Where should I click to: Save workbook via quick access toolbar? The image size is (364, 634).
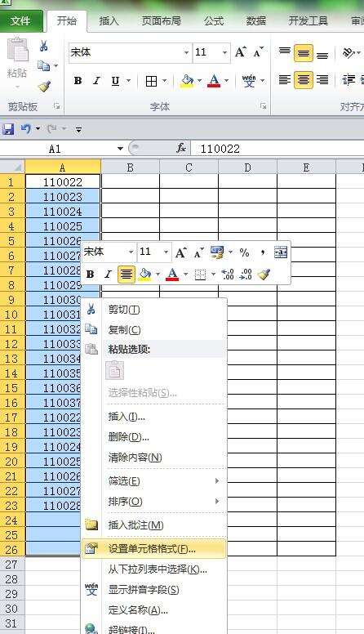[x=8, y=129]
